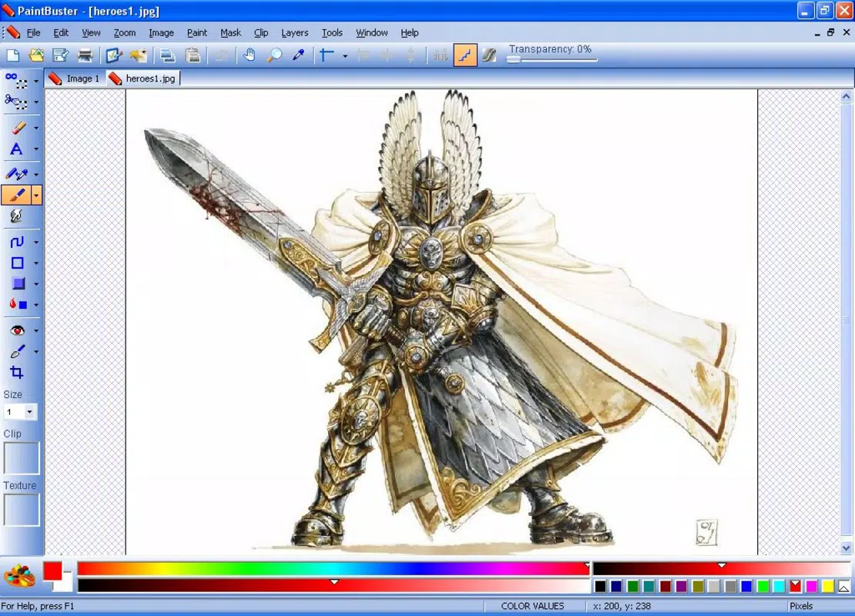Toggle the texture brush button beside Transparency
Viewport: 855px width, 616px height.
coord(489,55)
